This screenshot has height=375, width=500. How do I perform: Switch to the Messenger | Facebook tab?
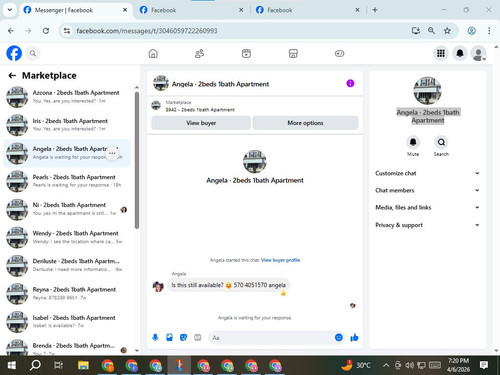76,10
